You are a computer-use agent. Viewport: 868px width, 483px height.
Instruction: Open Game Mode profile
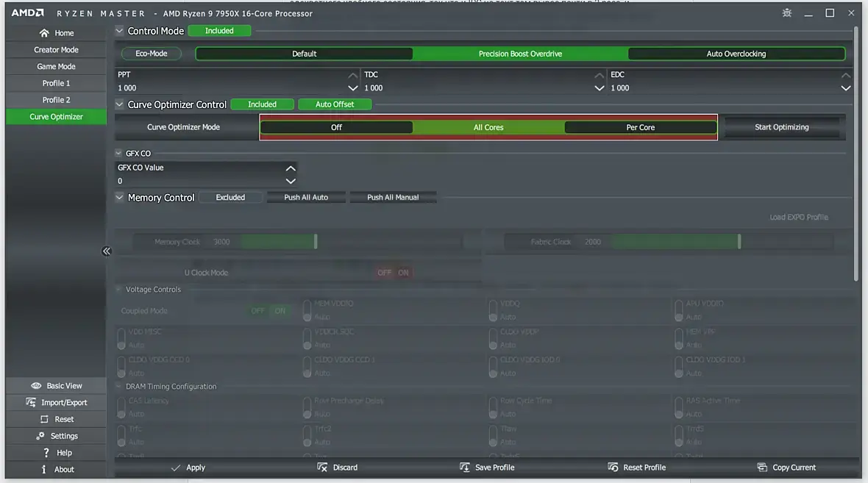click(x=56, y=66)
